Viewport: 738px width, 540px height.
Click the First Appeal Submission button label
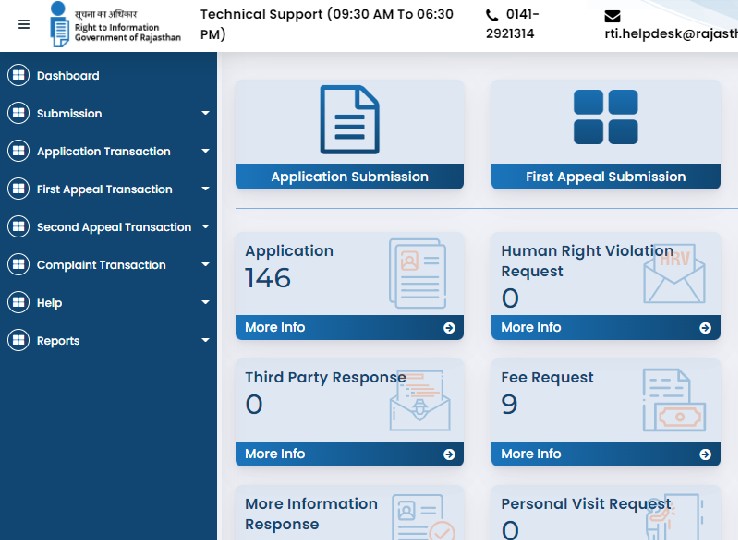(x=605, y=177)
